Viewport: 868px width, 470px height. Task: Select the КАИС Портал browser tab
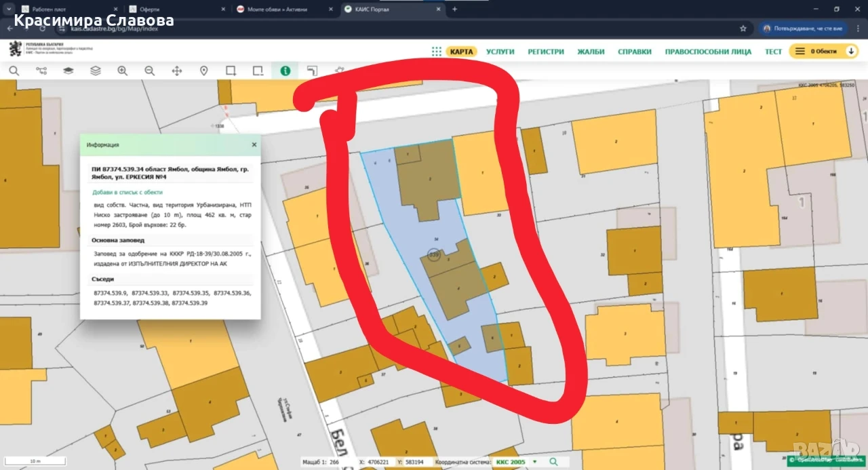391,9
